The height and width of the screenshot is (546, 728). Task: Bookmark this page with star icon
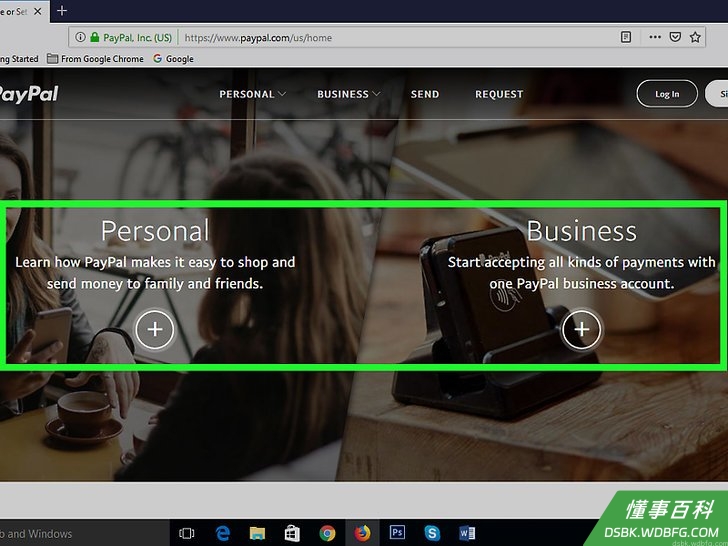click(x=695, y=37)
